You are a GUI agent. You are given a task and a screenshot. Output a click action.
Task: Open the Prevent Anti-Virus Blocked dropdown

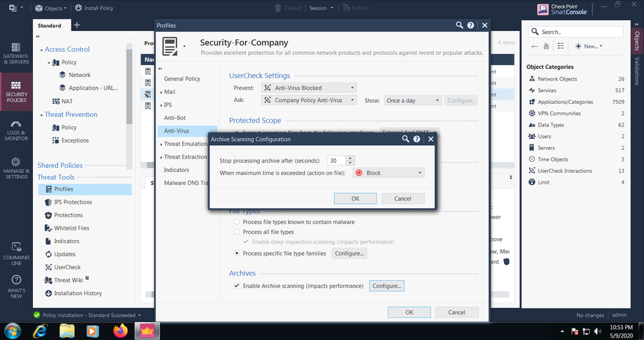point(309,88)
